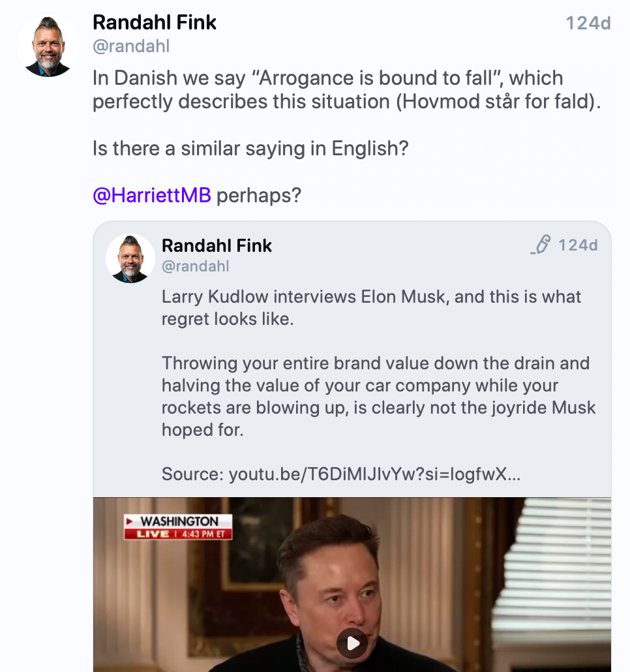Click the bold Randahl Fink name on main post
Viewport: 630px width, 672px height.
tap(155, 23)
